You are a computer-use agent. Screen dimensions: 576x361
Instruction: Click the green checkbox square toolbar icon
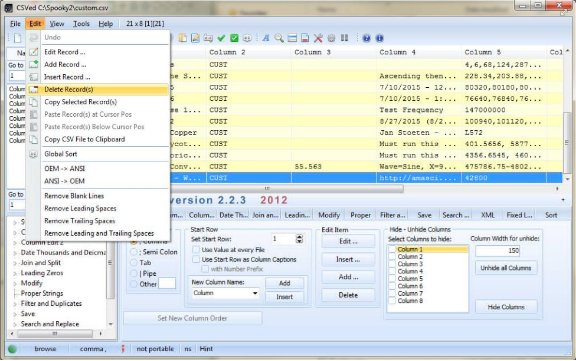pos(234,38)
